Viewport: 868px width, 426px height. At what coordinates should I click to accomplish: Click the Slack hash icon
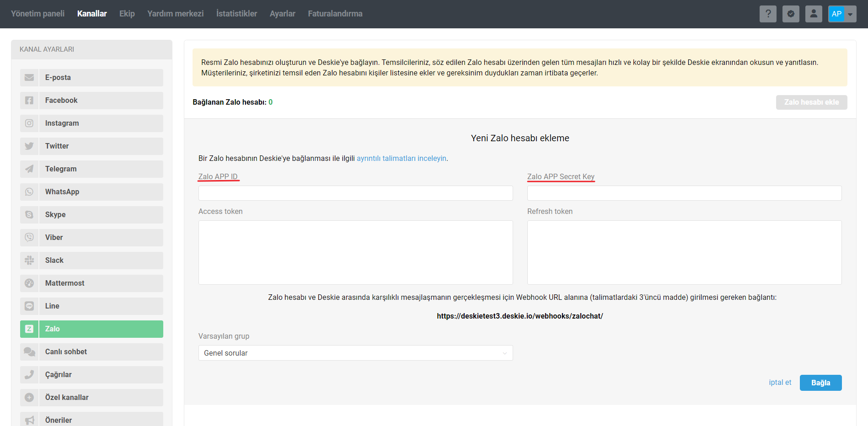pyautogui.click(x=29, y=261)
